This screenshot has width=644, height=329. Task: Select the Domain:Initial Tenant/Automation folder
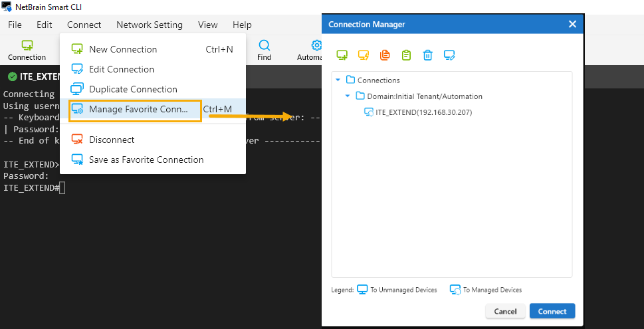tap(419, 96)
